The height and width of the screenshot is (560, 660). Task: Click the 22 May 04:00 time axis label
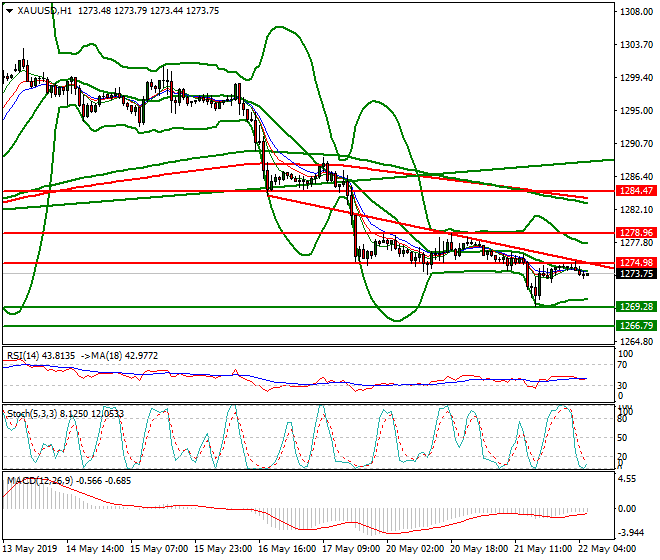pos(607,549)
